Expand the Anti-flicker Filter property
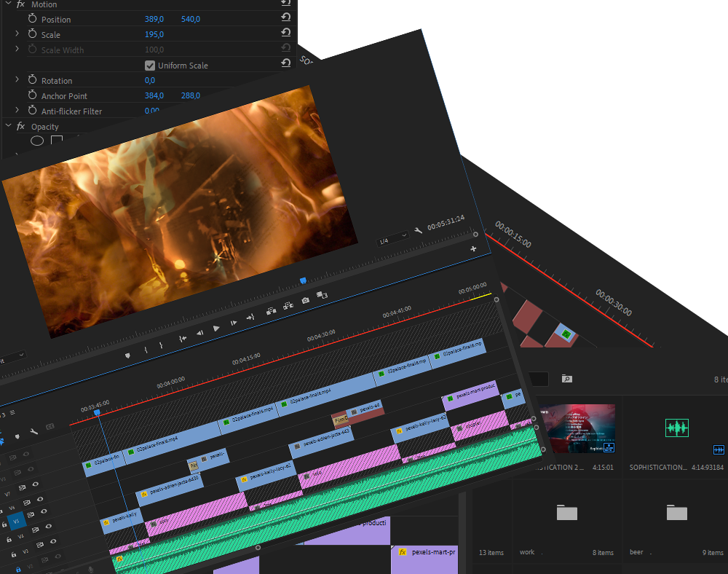The height and width of the screenshot is (574, 728). [x=17, y=111]
